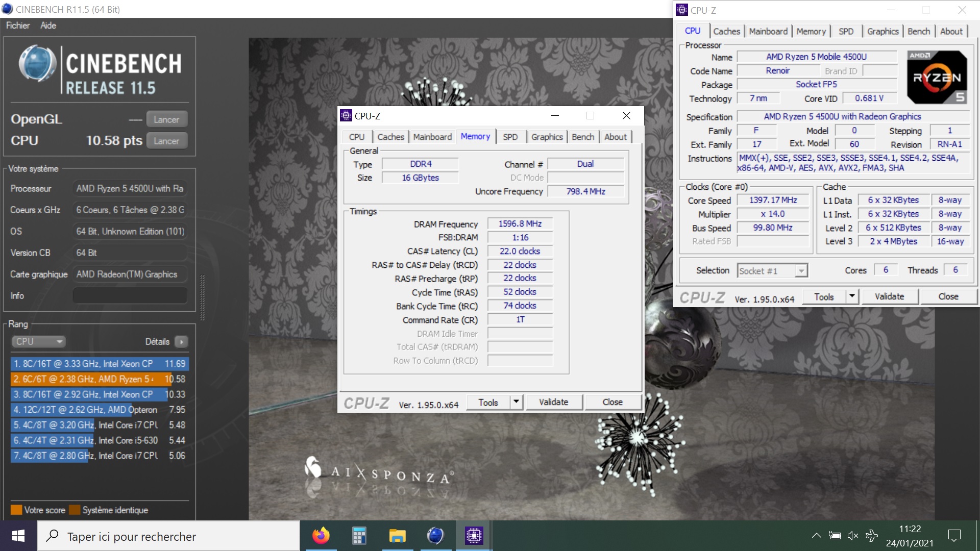Screen dimensions: 980x551
Task: Select the Intel Xeon 11.69 ranking row
Action: [x=100, y=364]
